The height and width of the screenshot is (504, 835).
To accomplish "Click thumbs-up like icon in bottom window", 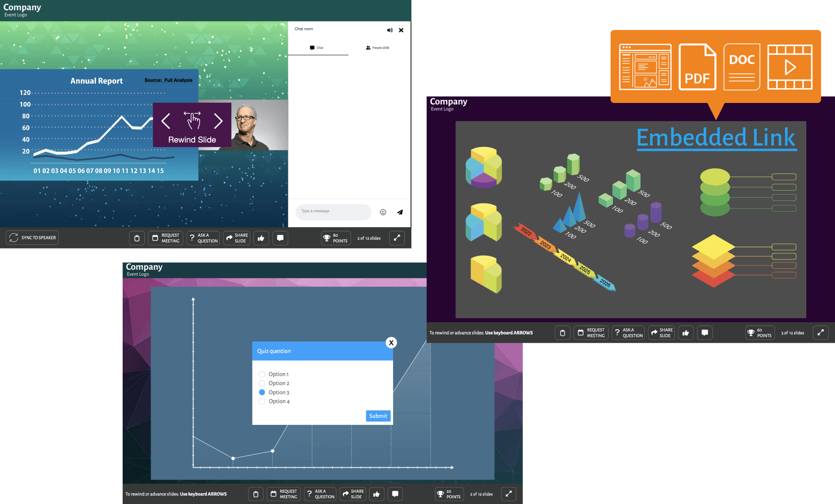I will coord(377,494).
